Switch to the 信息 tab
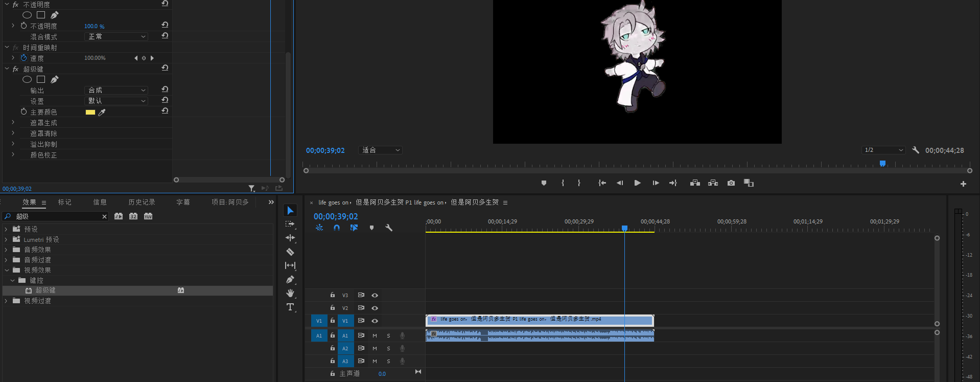 [100, 202]
